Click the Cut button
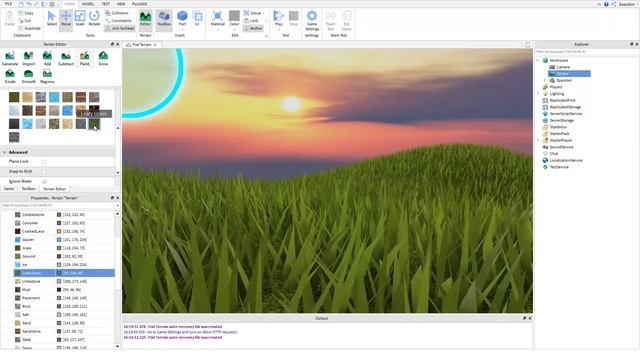 tap(25, 20)
